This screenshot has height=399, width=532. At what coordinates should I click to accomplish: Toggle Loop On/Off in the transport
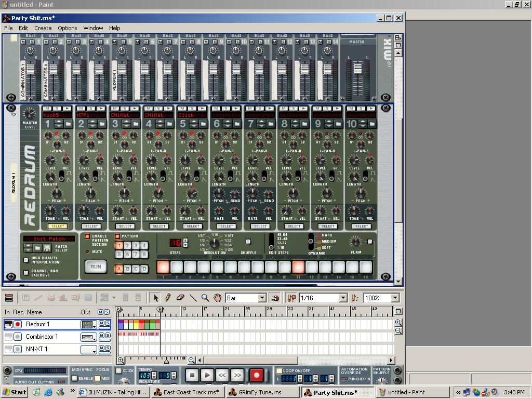(x=279, y=371)
